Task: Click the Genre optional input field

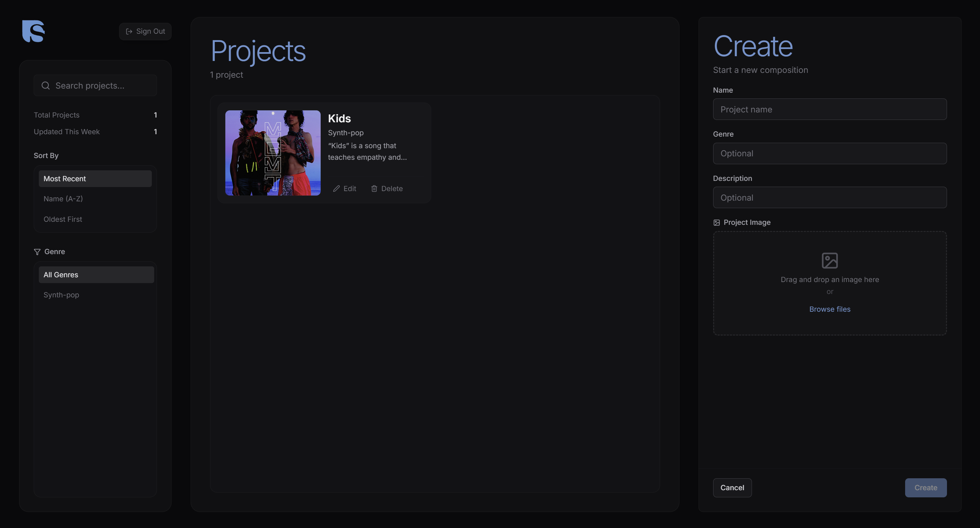Action: point(829,153)
